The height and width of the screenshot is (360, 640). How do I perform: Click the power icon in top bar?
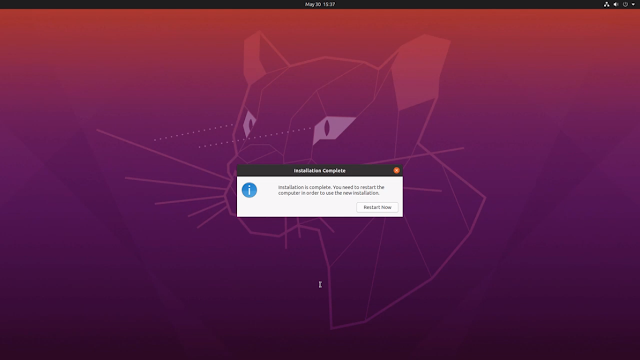(x=625, y=4)
